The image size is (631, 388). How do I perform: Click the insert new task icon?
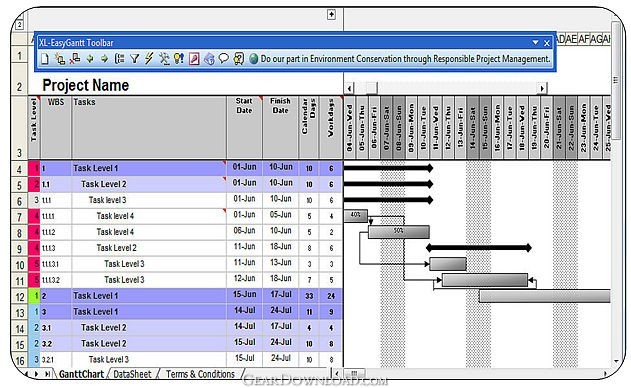pos(60,59)
